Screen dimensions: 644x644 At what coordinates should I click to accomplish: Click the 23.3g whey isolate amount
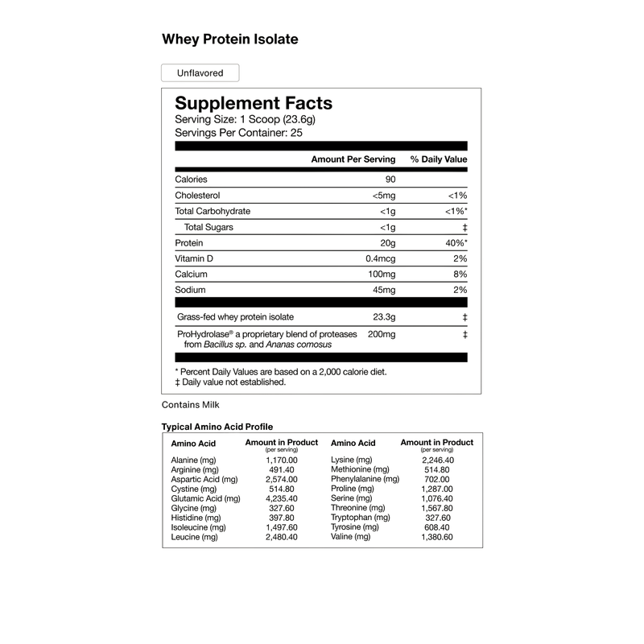click(x=385, y=317)
